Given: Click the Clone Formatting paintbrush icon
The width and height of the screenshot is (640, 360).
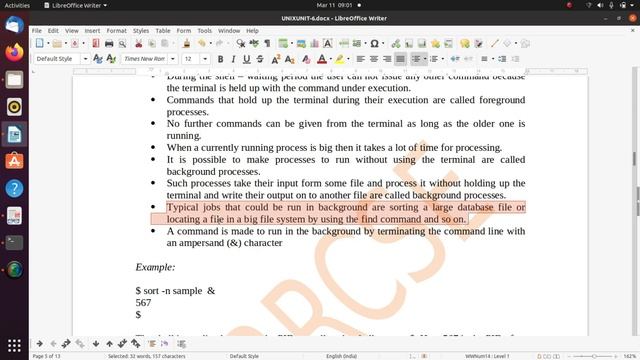Looking at the screenshot, I should click(187, 43).
